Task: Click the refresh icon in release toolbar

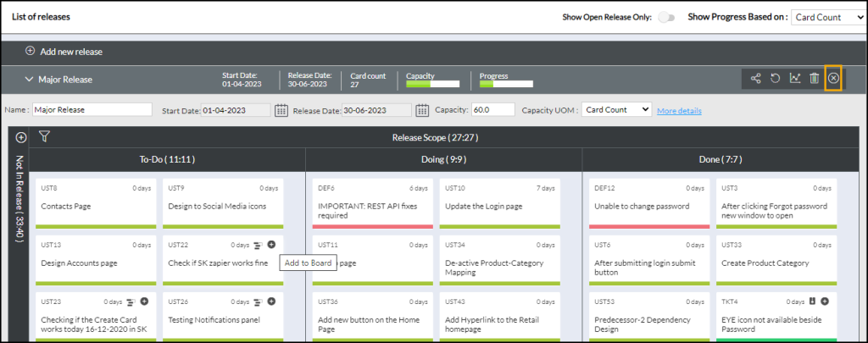Action: pyautogui.click(x=775, y=79)
